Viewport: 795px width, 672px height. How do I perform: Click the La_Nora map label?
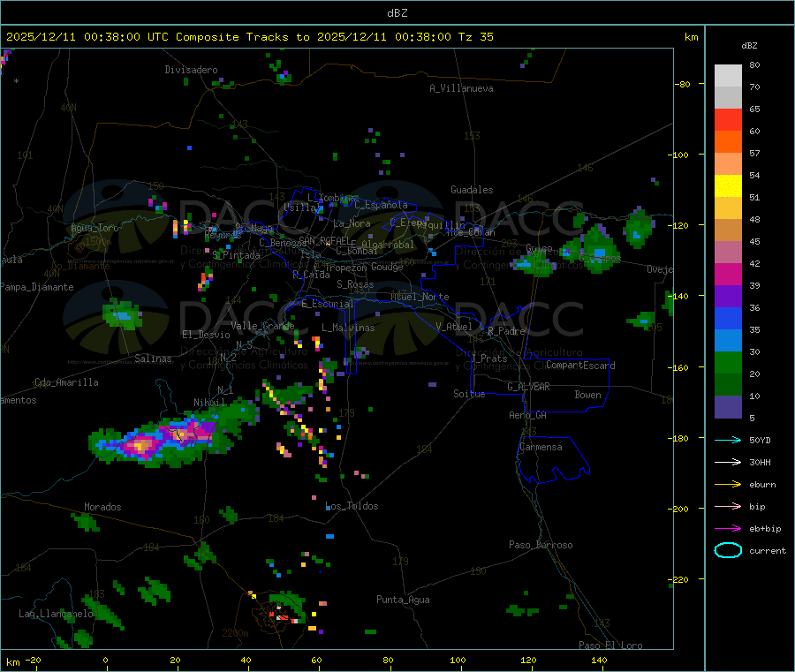click(x=352, y=223)
